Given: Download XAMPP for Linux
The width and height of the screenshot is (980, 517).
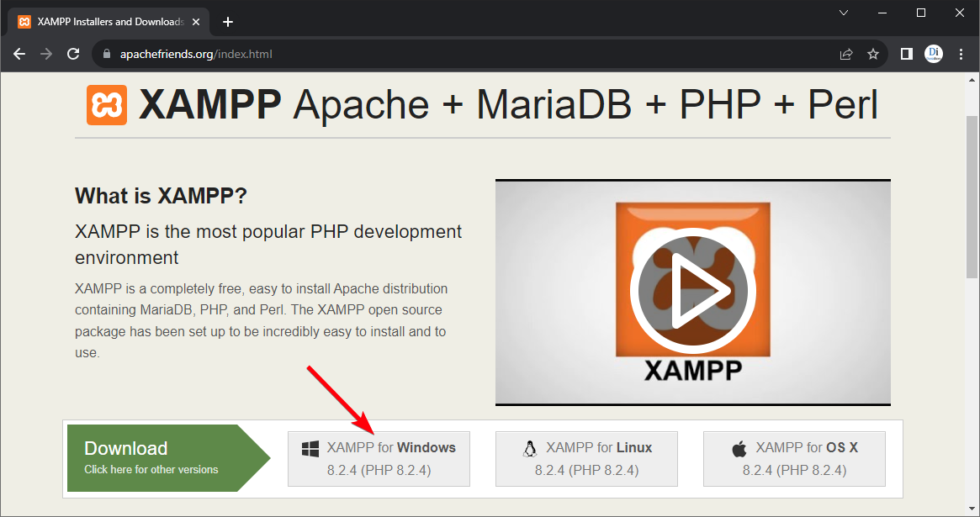Looking at the screenshot, I should 586,459.
